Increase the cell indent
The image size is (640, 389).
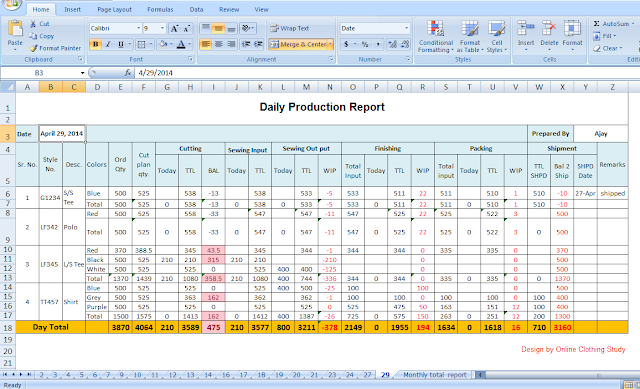(258, 44)
